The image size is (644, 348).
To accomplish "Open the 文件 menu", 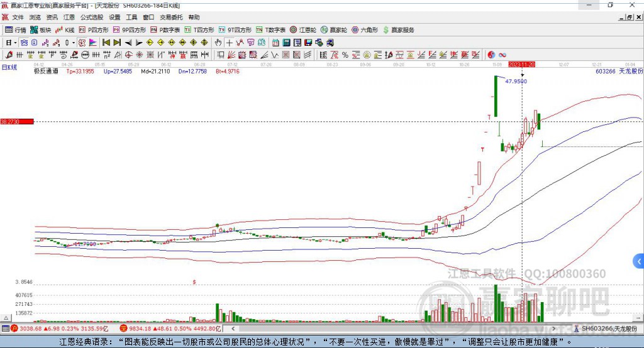I will (18, 17).
